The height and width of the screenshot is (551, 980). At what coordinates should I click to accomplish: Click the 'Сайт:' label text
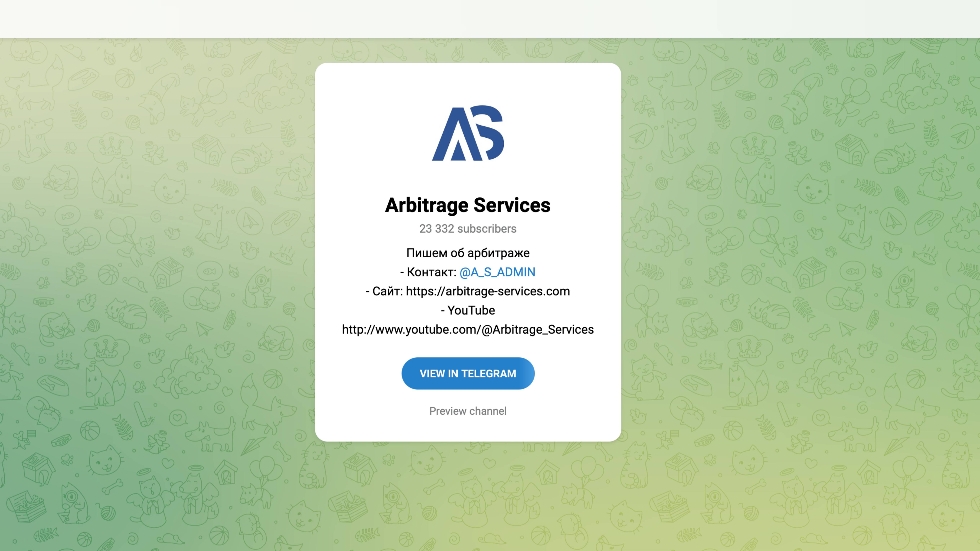387,291
